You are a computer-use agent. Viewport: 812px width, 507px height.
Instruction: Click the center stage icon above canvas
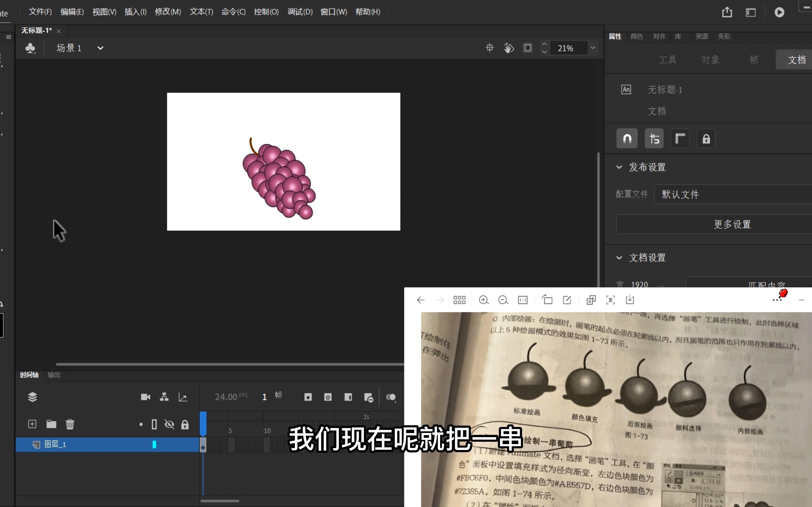tap(489, 48)
